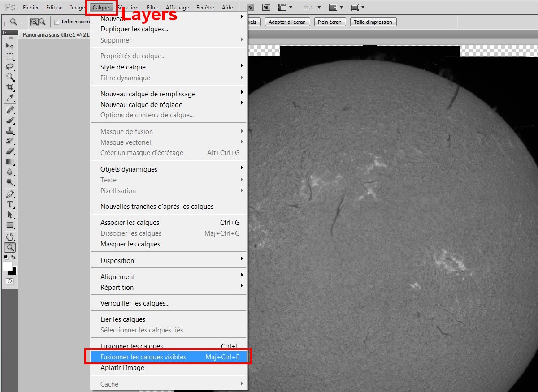The width and height of the screenshot is (538, 392).
Task: Choose Masquer les calques
Action: pos(169,244)
